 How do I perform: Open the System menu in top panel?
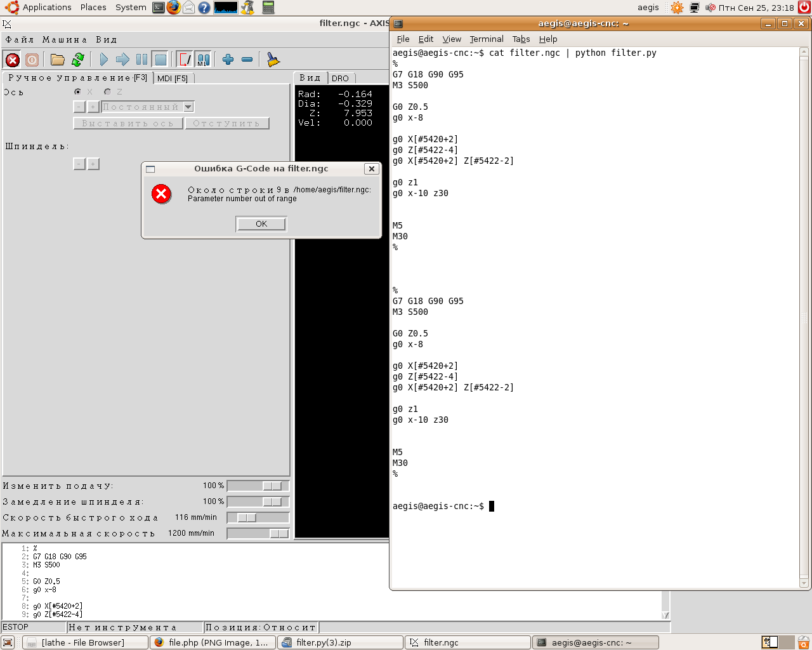click(x=131, y=8)
